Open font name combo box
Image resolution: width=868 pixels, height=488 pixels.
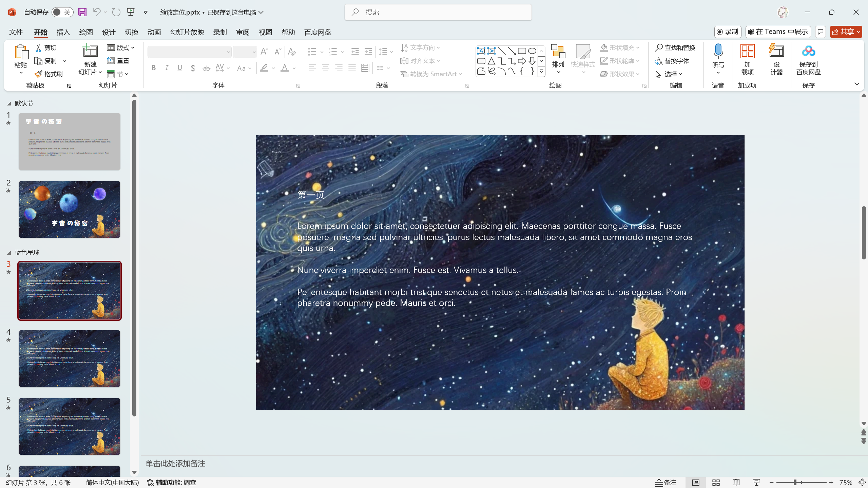[189, 52]
